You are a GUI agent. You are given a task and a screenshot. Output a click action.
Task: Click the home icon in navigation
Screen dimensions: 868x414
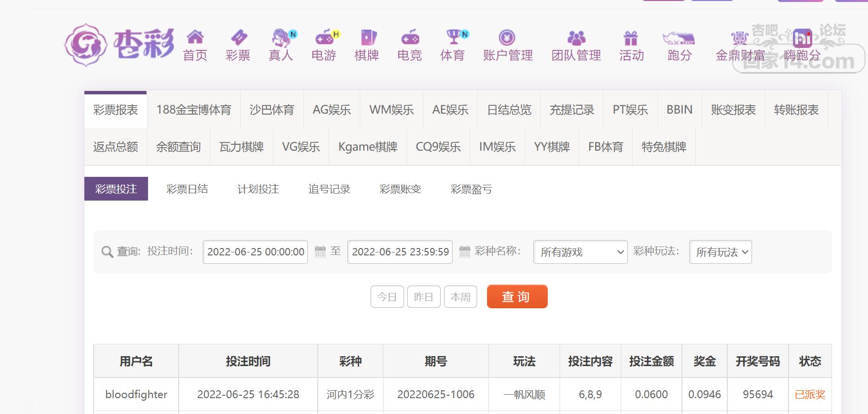tap(195, 37)
